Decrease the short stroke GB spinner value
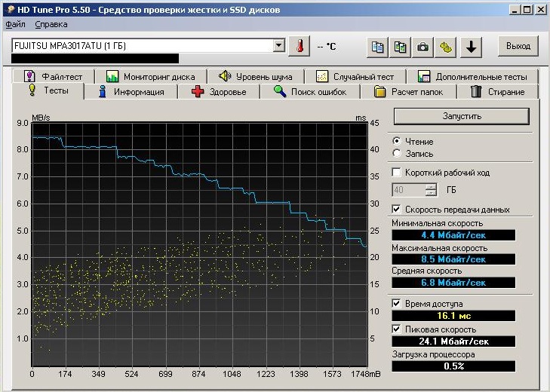This screenshot has width=550, height=392. tap(431, 193)
